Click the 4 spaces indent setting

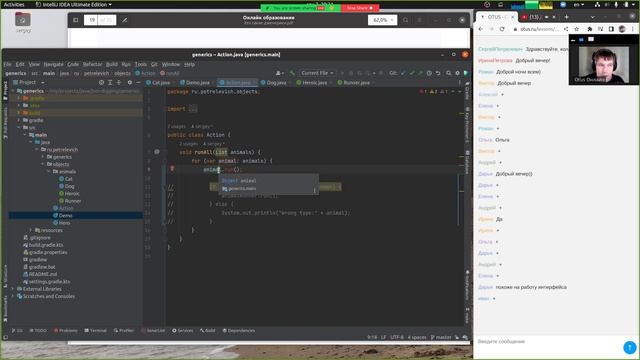click(x=417, y=337)
